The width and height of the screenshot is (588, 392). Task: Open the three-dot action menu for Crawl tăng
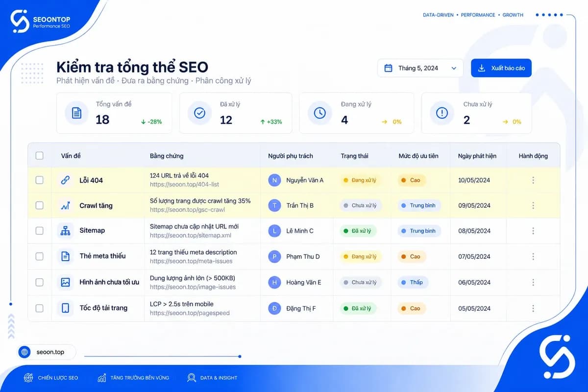pos(533,206)
